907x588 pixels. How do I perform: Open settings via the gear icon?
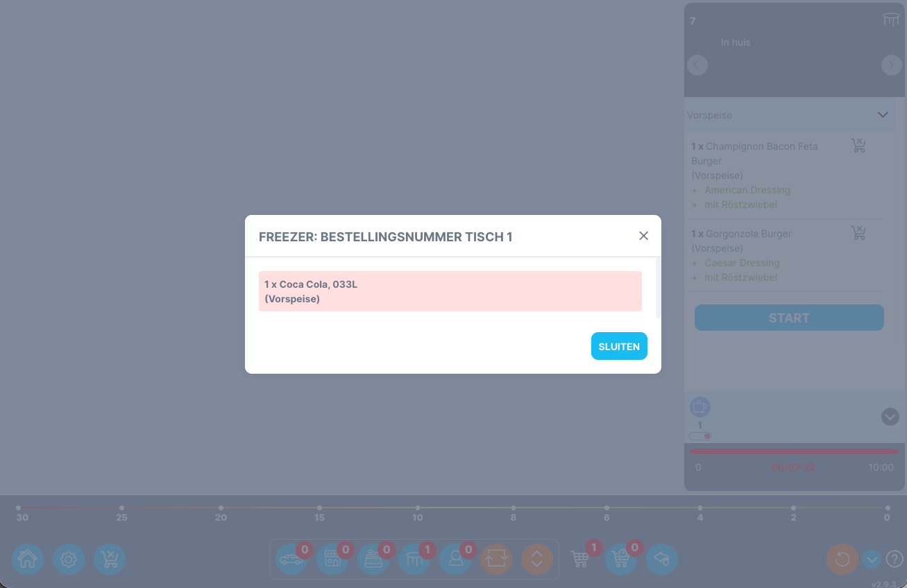pyautogui.click(x=69, y=559)
